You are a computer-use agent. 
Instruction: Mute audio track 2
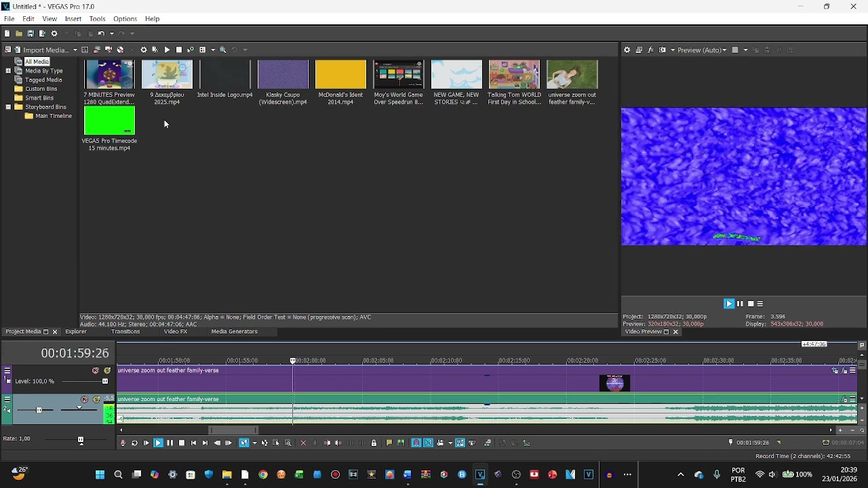coord(84,399)
